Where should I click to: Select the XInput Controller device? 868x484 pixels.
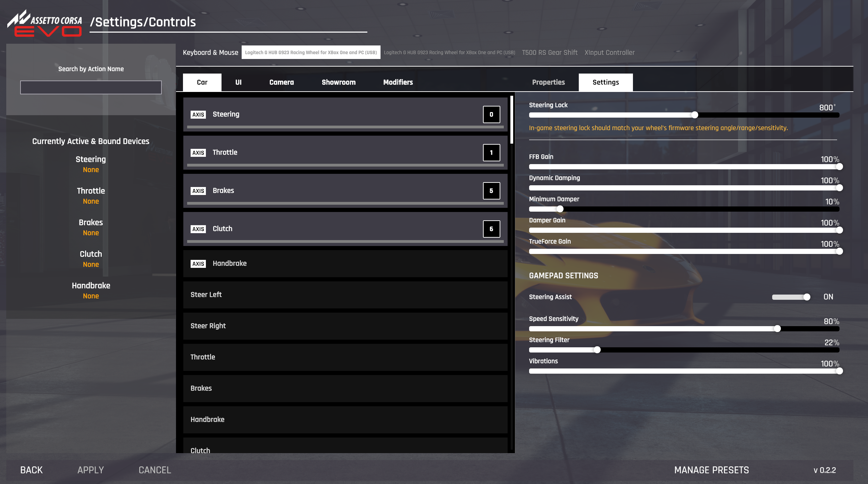pos(609,52)
